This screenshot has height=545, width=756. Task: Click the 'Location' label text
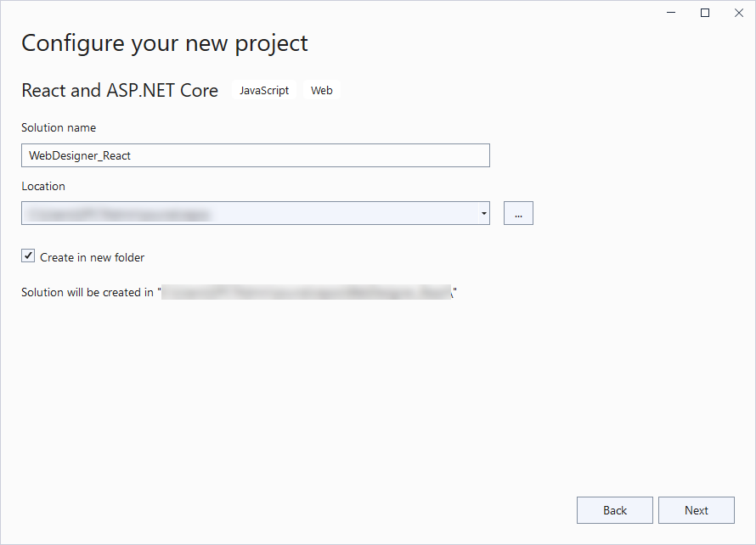click(x=43, y=186)
